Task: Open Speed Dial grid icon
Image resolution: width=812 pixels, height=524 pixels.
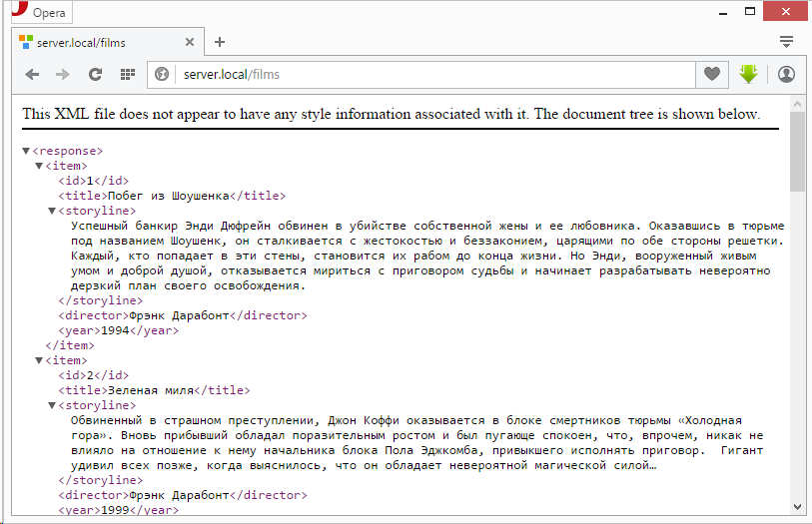Action: pos(128,75)
